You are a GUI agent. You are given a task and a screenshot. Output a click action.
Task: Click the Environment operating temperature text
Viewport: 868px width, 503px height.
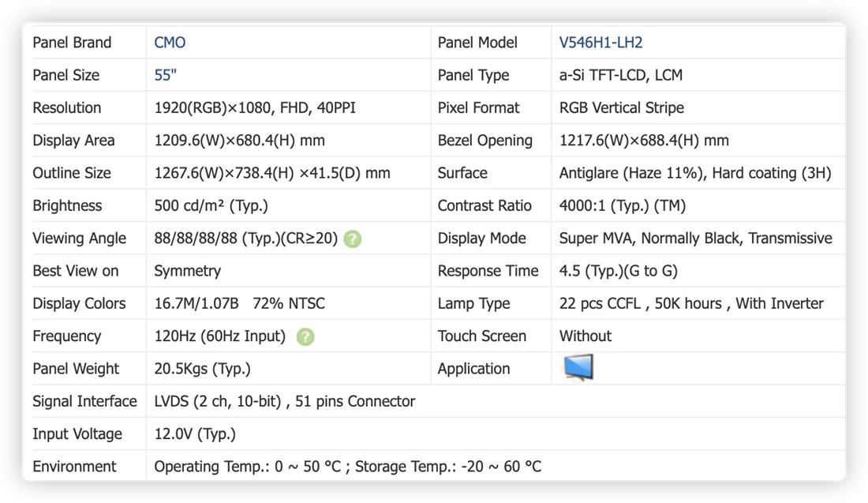(348, 467)
